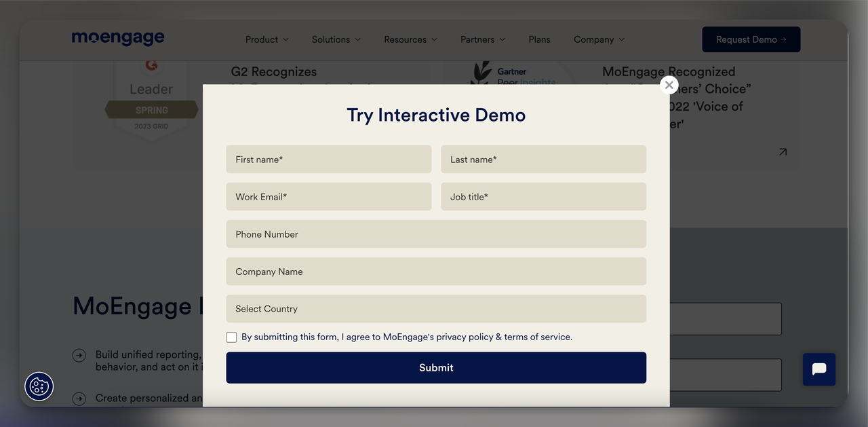Focus the Phone Number field
The width and height of the screenshot is (868, 427).
[436, 234]
